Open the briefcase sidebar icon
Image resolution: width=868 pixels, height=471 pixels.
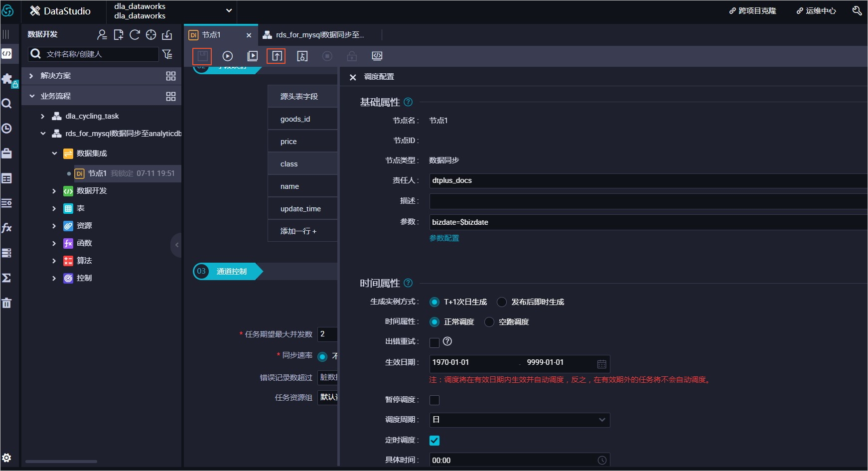point(6,153)
